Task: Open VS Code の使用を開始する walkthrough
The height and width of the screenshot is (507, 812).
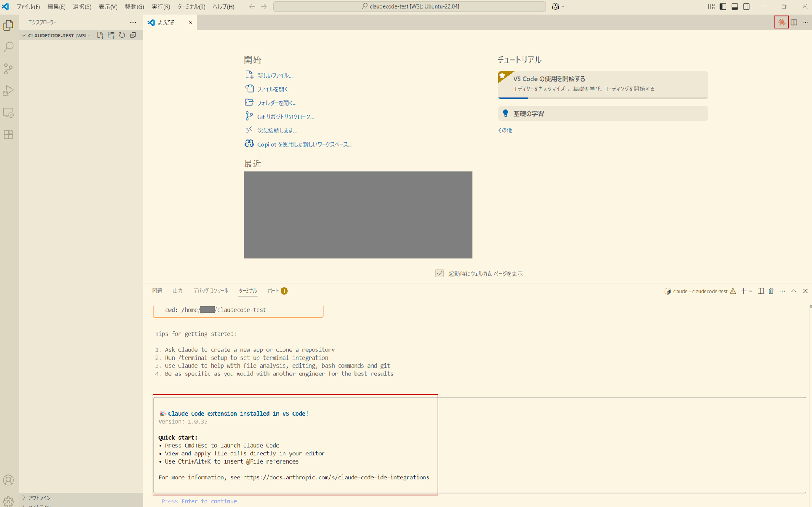Action: click(603, 84)
